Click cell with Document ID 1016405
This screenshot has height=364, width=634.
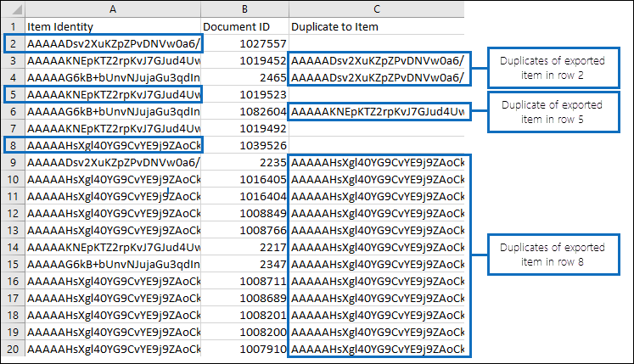pos(244,180)
